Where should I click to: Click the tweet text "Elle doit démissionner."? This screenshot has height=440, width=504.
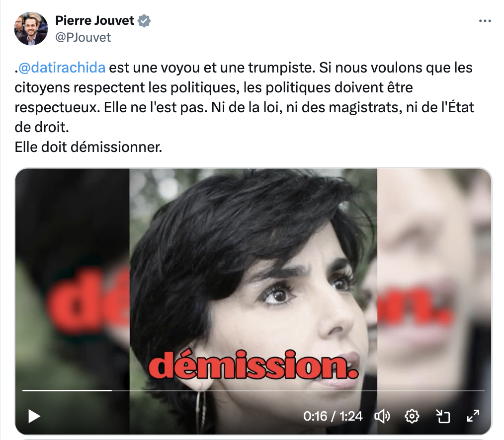[88, 147]
